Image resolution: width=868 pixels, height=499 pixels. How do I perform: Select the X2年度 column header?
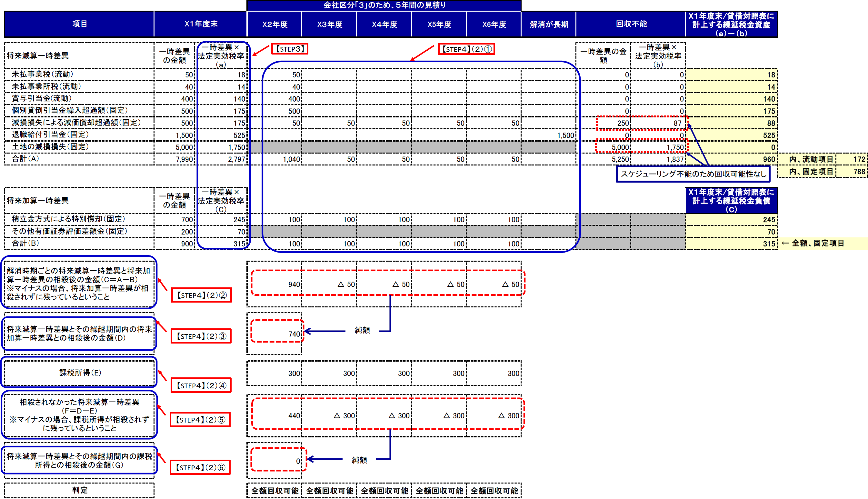[x=274, y=24]
